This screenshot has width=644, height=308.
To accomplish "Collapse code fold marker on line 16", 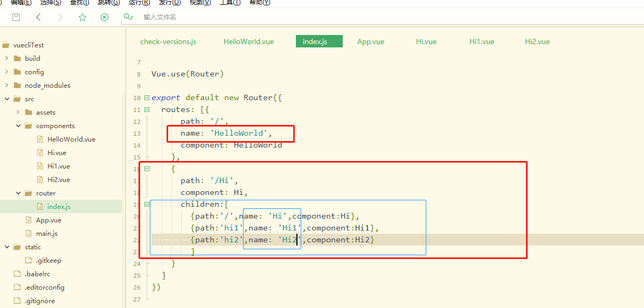I will pos(147,169).
